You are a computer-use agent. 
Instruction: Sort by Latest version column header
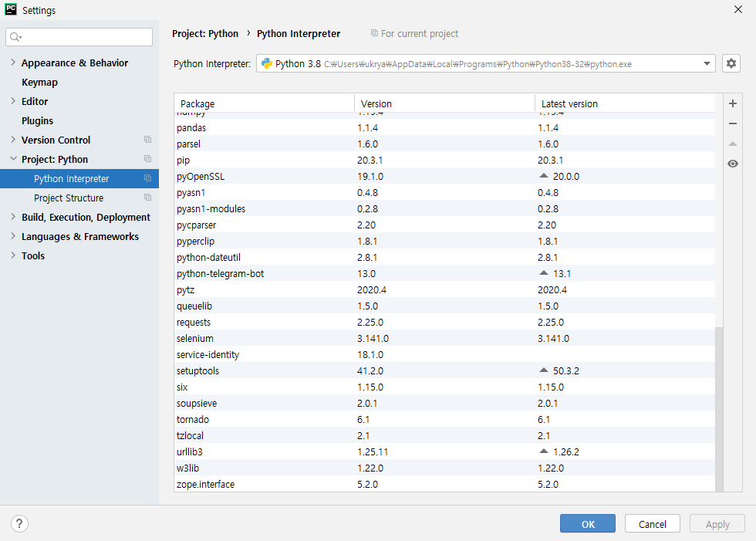pyautogui.click(x=625, y=103)
